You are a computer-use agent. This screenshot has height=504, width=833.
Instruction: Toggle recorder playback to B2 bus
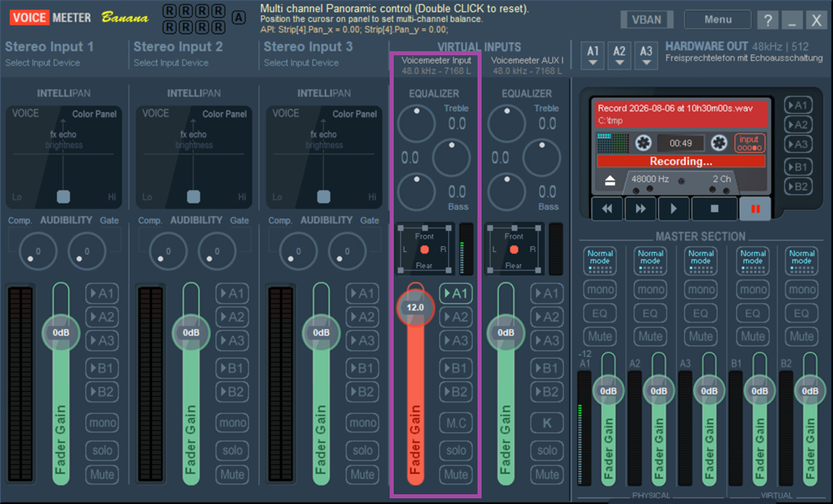[798, 186]
